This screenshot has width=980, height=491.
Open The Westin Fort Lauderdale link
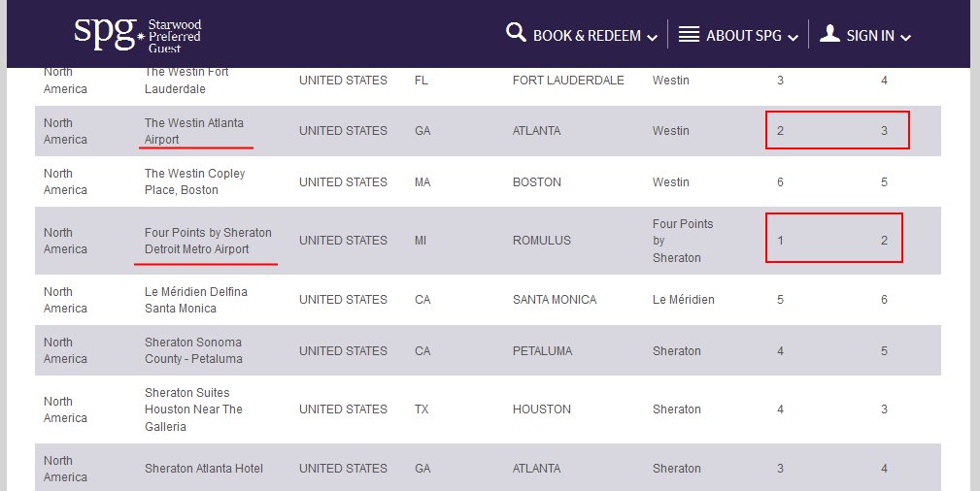pyautogui.click(x=186, y=81)
